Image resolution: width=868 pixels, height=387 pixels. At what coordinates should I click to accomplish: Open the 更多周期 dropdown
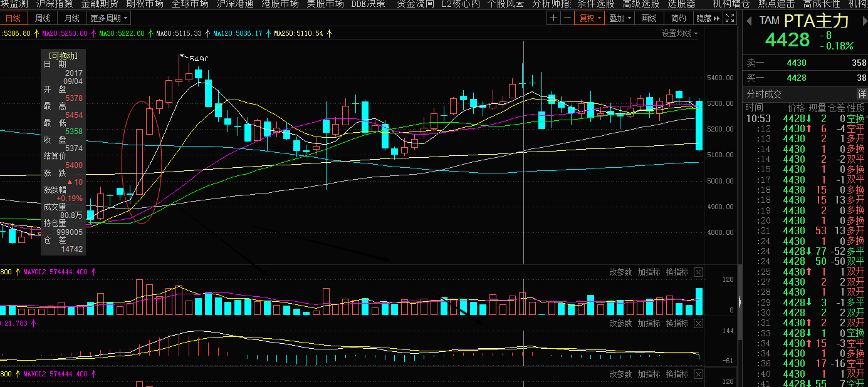108,18
